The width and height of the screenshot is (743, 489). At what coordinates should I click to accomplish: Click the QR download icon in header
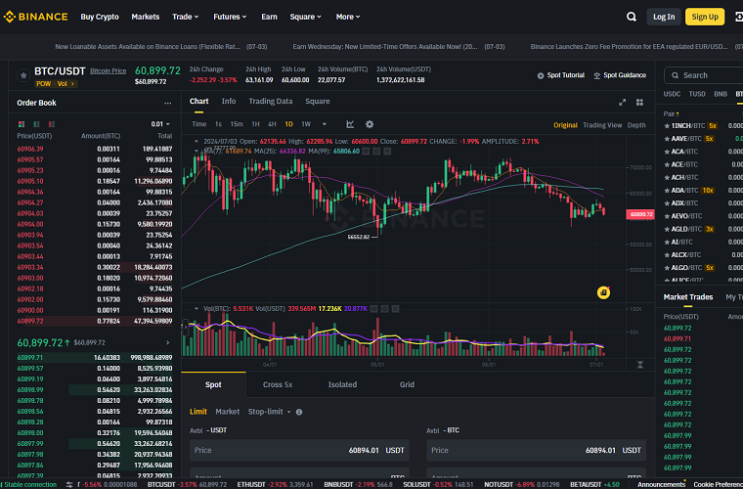[x=738, y=17]
